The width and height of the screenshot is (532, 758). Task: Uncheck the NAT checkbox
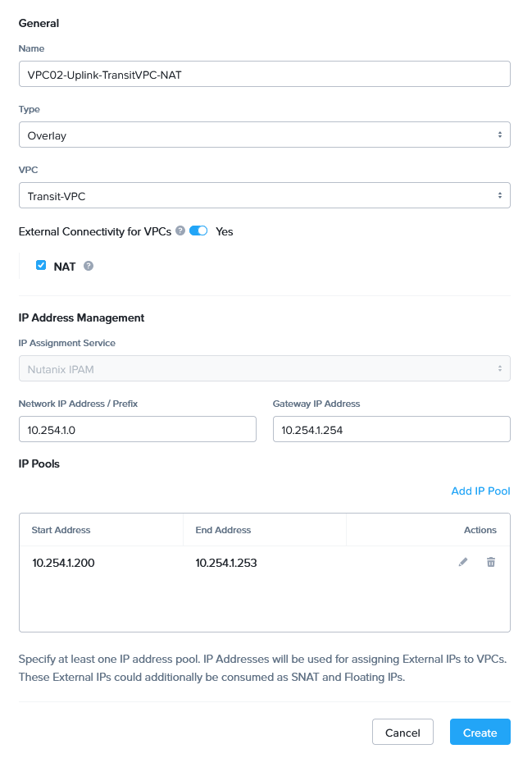point(41,266)
